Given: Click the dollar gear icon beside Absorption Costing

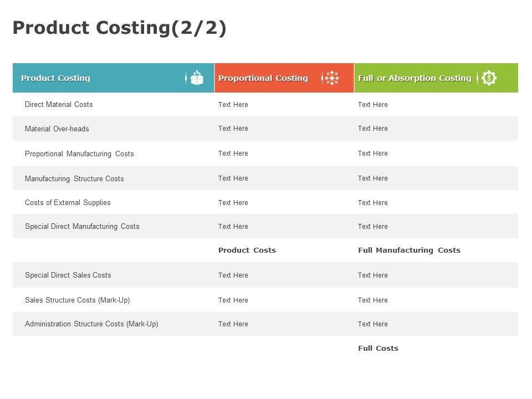Looking at the screenshot, I should pyautogui.click(x=489, y=78).
